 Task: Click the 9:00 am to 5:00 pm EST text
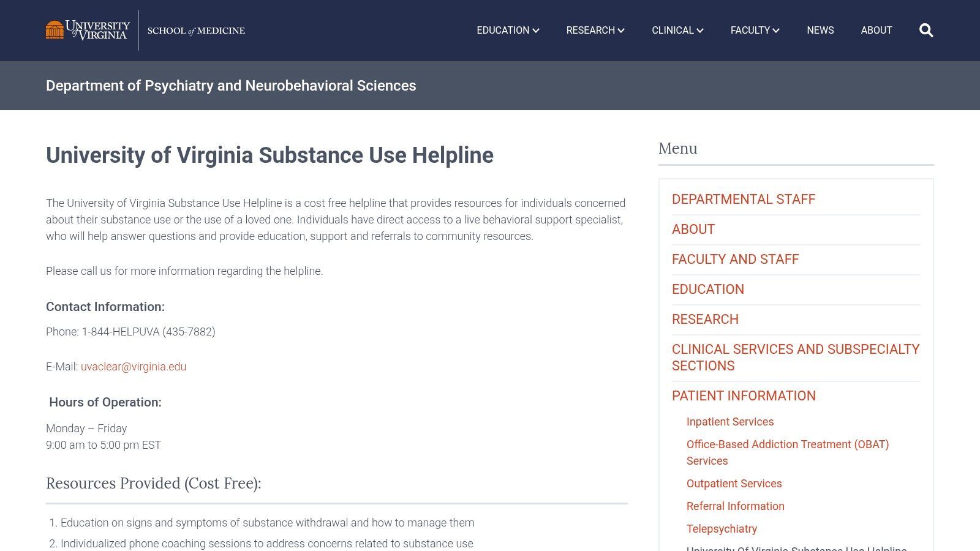point(104,445)
